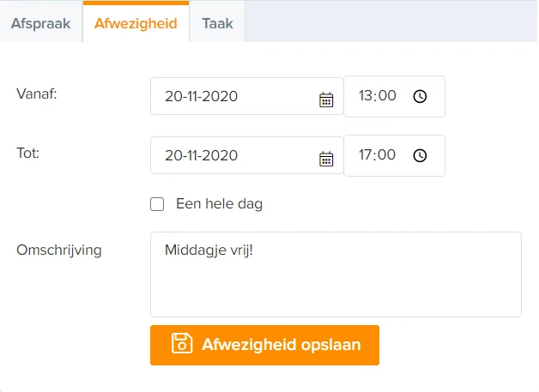Switch to the Taak tab
This screenshot has width=539, height=392.
click(x=217, y=23)
